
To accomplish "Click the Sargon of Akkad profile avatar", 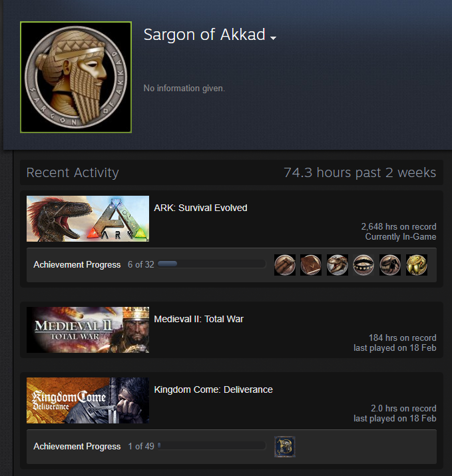I will (76, 77).
